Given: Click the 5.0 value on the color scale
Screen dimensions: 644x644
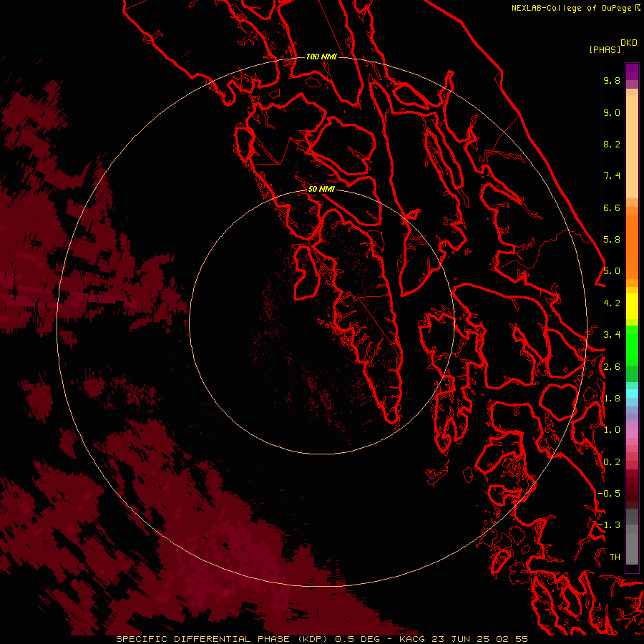Looking at the screenshot, I should (612, 271).
